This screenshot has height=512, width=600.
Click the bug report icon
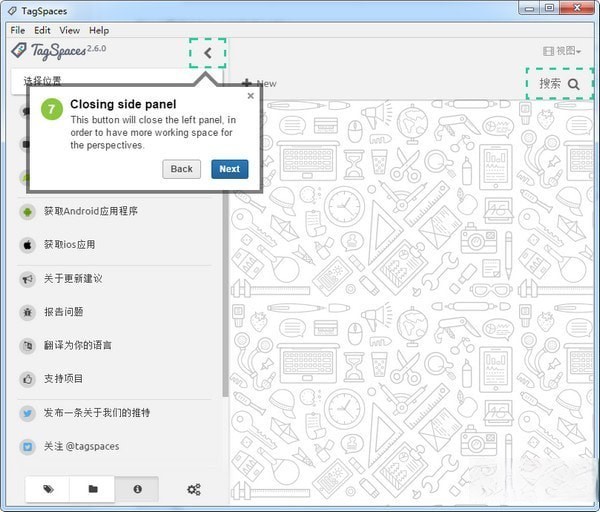[x=28, y=312]
